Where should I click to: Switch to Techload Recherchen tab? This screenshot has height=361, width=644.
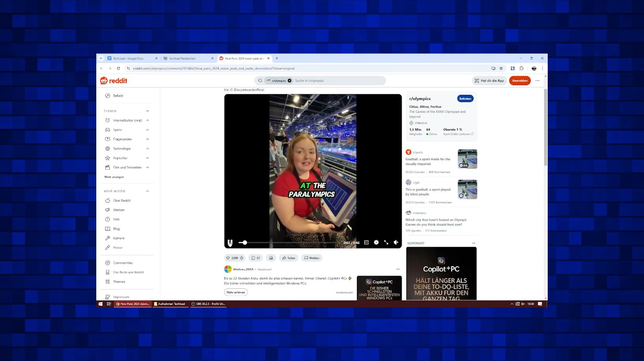coord(189,58)
